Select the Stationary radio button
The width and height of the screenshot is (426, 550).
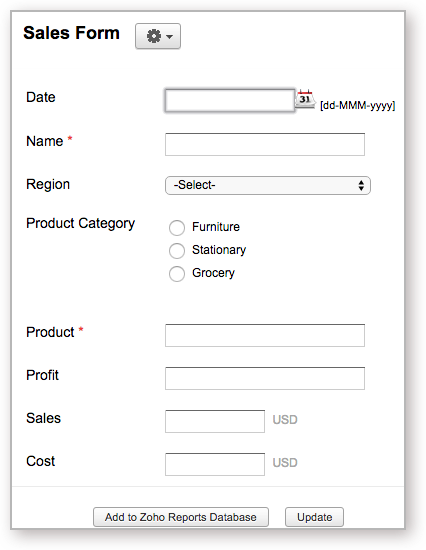pos(177,251)
